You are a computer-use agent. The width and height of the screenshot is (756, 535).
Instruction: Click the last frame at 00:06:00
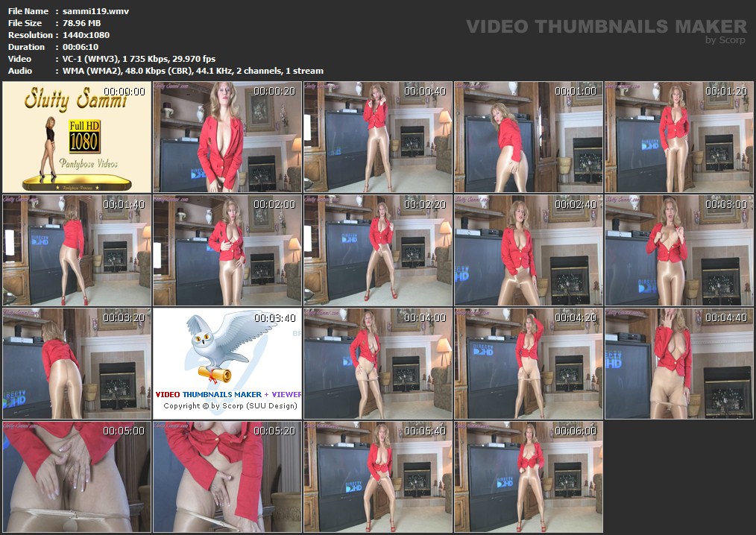pyautogui.click(x=529, y=477)
